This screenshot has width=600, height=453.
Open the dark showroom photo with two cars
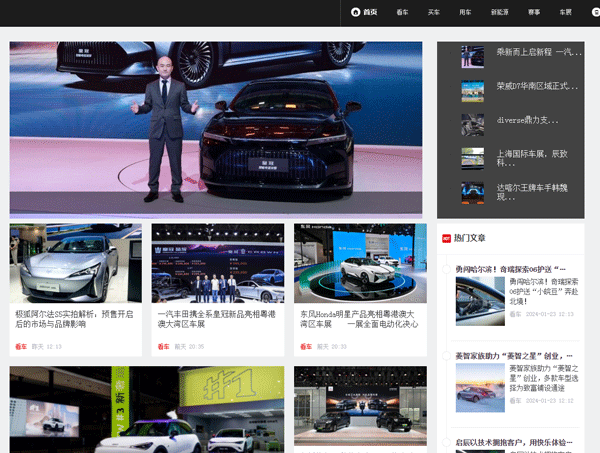(x=360, y=406)
